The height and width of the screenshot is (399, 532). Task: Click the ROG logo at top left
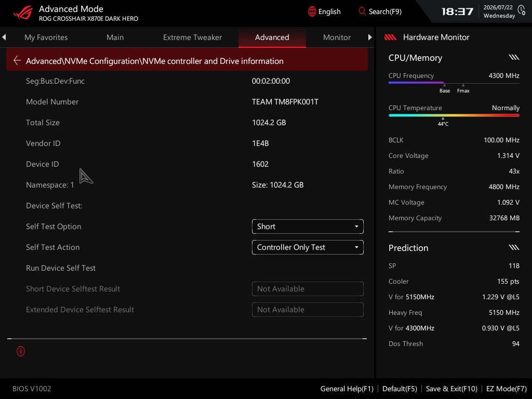point(23,13)
